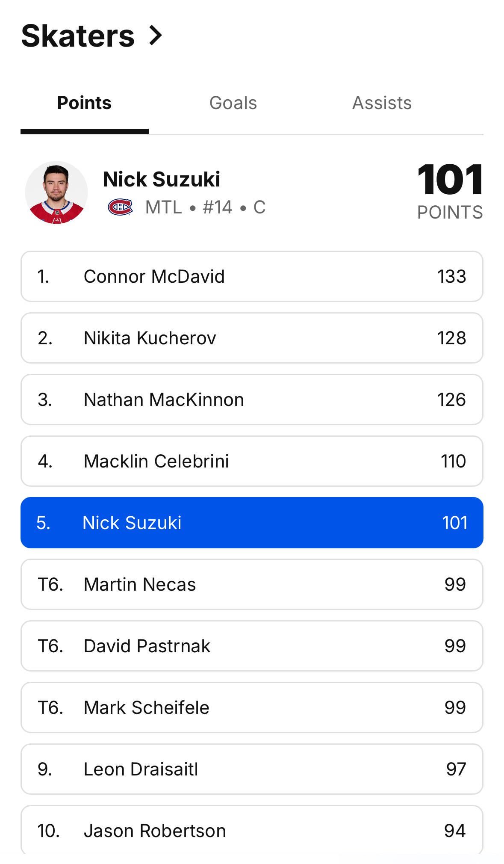504x864 pixels.
Task: Open Martin Necas's leaderboard entry
Action: click(252, 584)
